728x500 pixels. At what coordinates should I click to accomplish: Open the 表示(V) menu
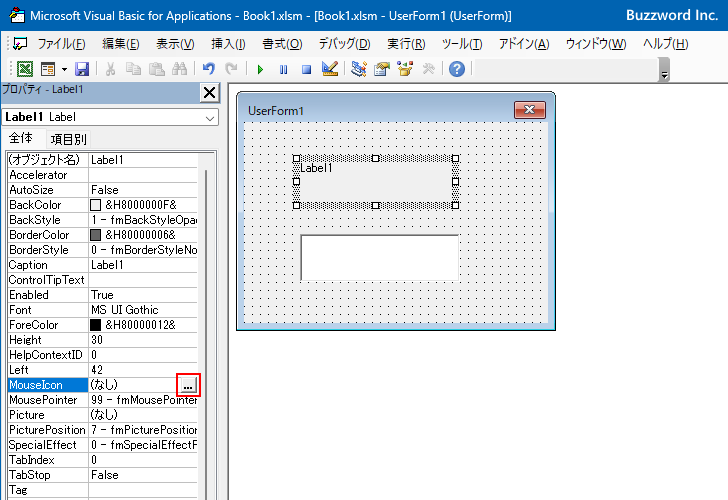(175, 44)
